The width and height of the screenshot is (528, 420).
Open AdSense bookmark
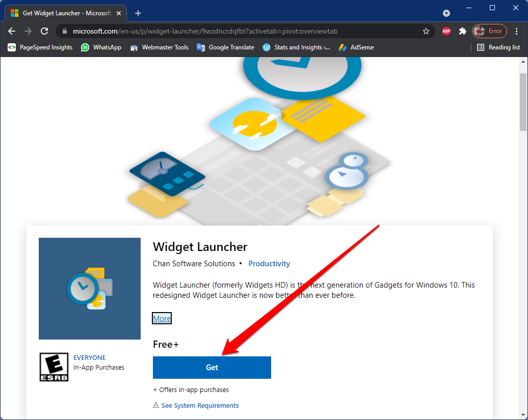pos(356,47)
